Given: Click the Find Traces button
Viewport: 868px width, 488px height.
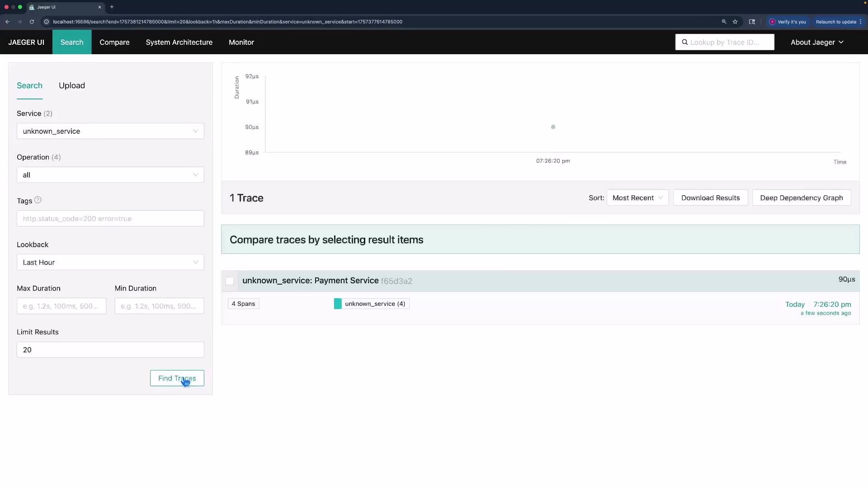Looking at the screenshot, I should (177, 378).
